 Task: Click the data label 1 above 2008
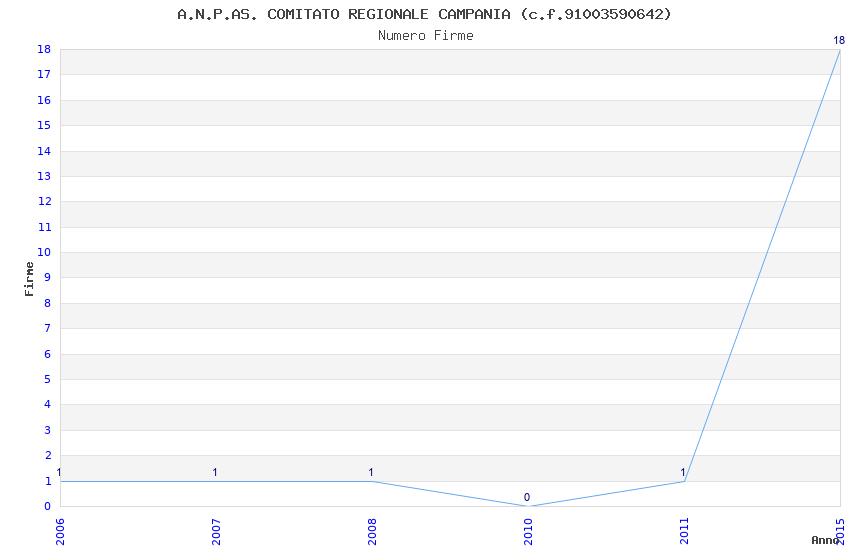click(x=371, y=472)
